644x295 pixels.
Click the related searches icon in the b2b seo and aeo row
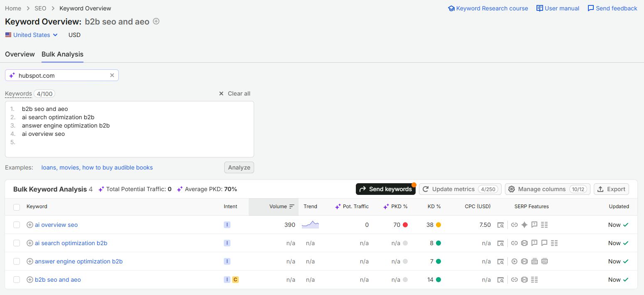(x=534, y=280)
